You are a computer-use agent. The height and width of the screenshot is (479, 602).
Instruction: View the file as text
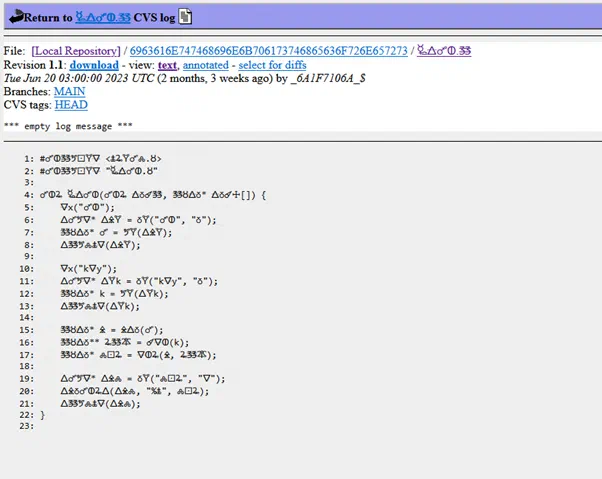[167, 65]
